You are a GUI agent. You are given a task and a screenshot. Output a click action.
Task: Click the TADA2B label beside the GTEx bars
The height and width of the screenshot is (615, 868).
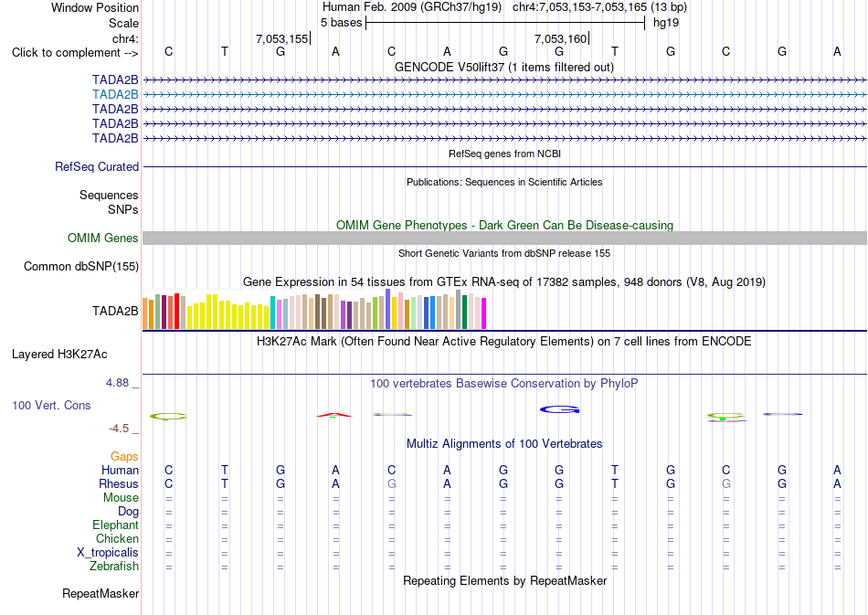115,311
